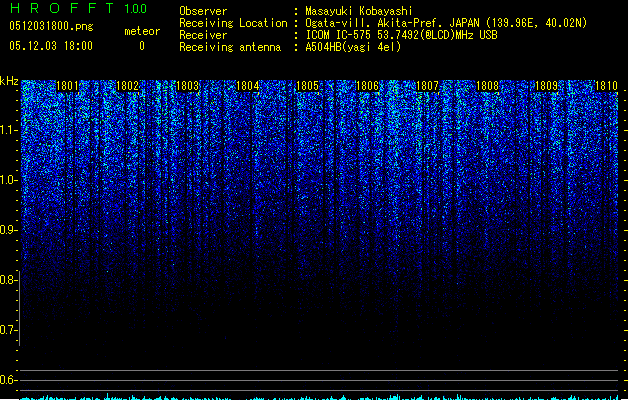Click the Receiving Location label

tap(233, 23)
